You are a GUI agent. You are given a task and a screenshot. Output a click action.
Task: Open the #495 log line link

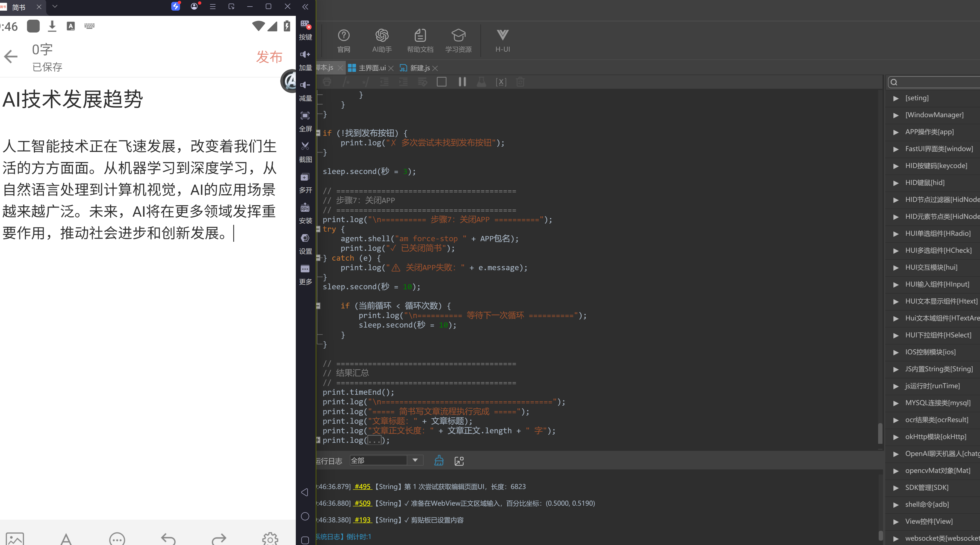pos(362,487)
